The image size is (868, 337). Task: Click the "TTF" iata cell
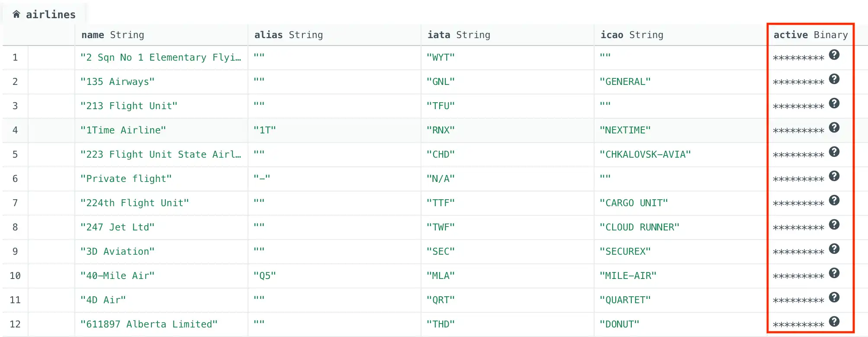coord(440,203)
